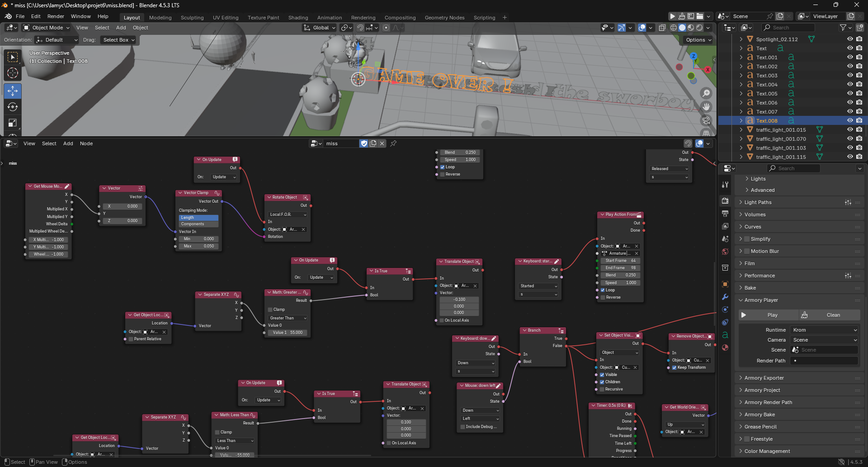Screen dimensions: 868x467
Task: Hide Spotlight_02.112 via its eye icon
Action: coord(850,39)
